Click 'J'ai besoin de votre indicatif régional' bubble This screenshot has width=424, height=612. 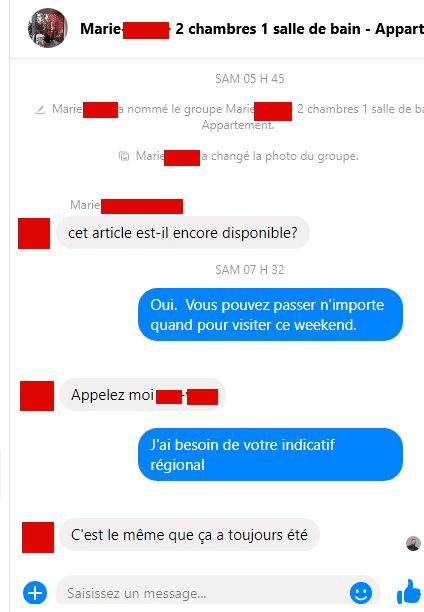pyautogui.click(x=270, y=455)
